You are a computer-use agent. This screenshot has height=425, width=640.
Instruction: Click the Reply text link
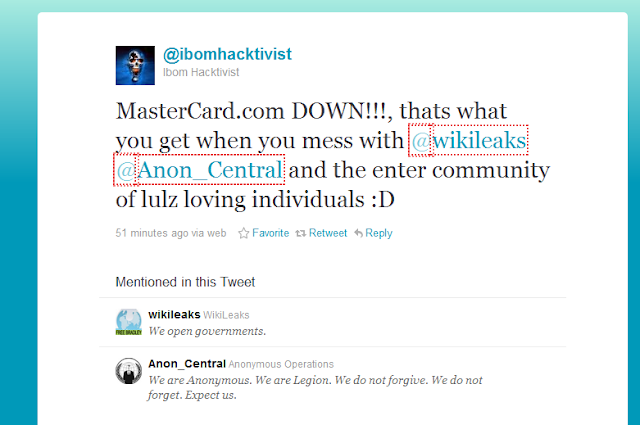[x=378, y=233]
